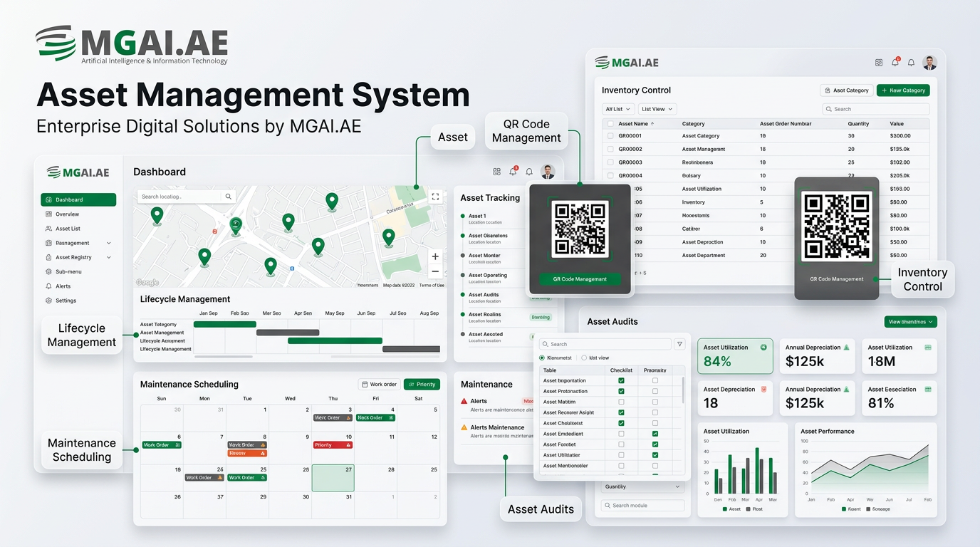Screen dimensions: 980x547
Task: Click the plain bell icon in Dashboard header
Action: [529, 172]
